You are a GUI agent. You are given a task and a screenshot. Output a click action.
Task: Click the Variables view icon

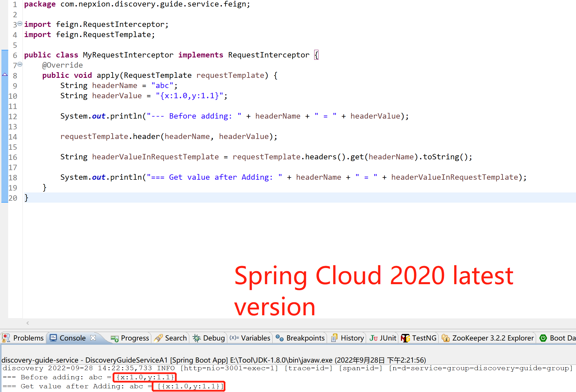point(234,338)
